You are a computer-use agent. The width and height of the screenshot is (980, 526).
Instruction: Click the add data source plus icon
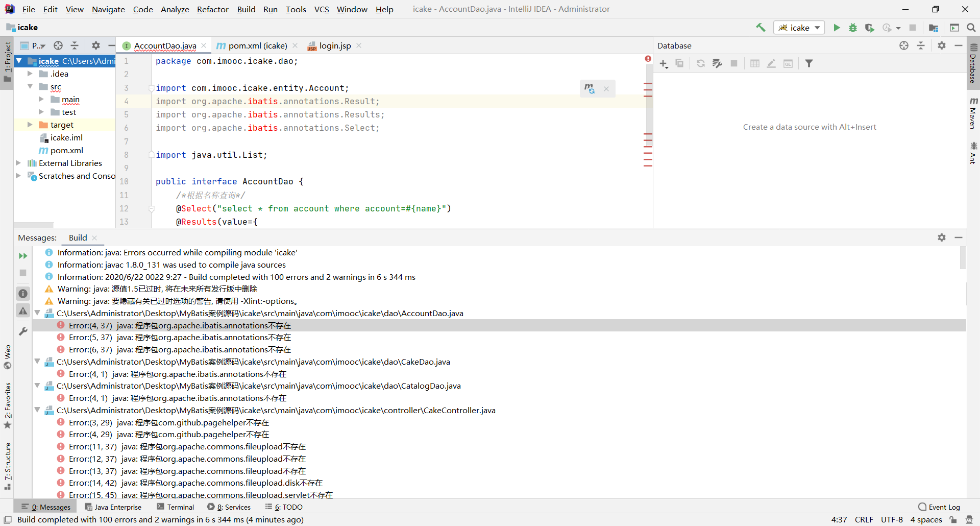[664, 63]
